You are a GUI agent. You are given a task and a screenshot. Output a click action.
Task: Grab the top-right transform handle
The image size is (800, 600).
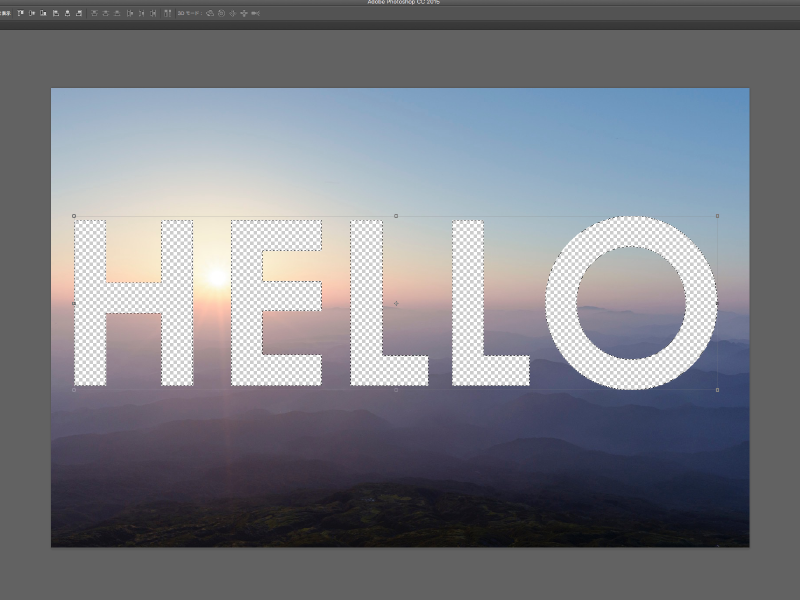pyautogui.click(x=718, y=216)
